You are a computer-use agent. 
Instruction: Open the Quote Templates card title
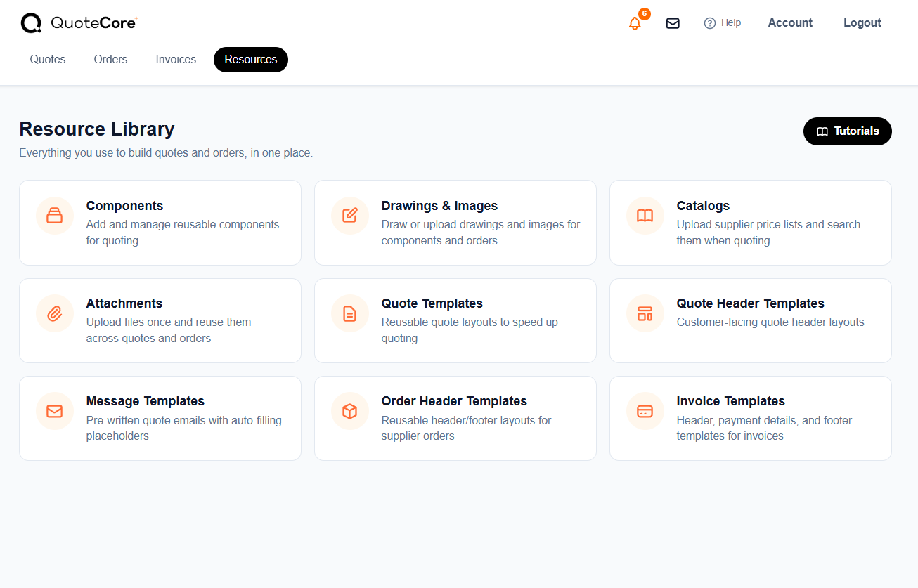click(x=432, y=303)
